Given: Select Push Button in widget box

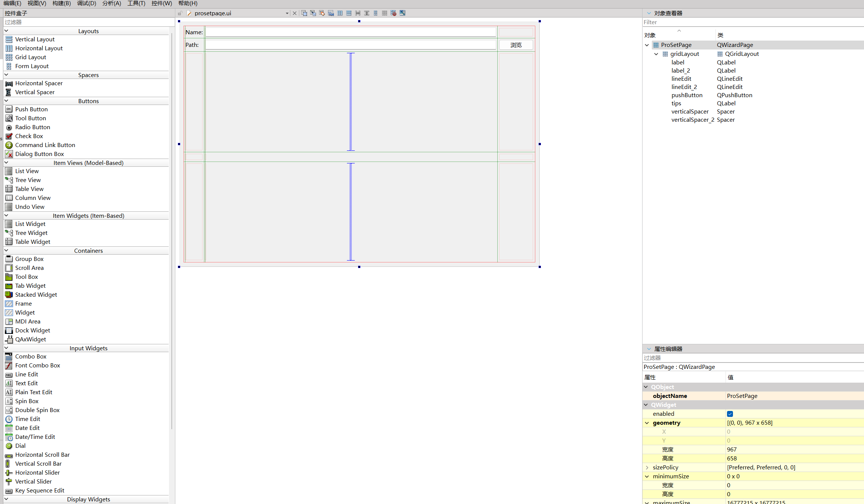Looking at the screenshot, I should click(31, 109).
